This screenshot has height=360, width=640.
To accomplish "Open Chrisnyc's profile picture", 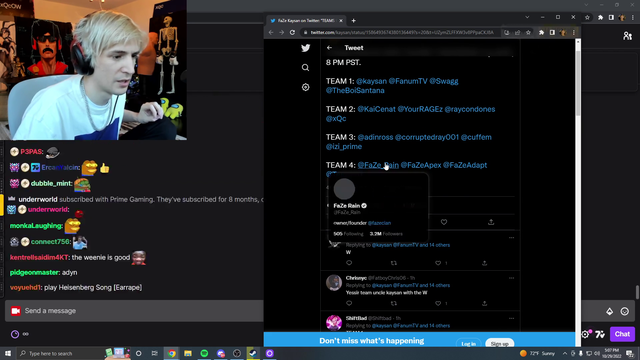I will [x=334, y=282].
